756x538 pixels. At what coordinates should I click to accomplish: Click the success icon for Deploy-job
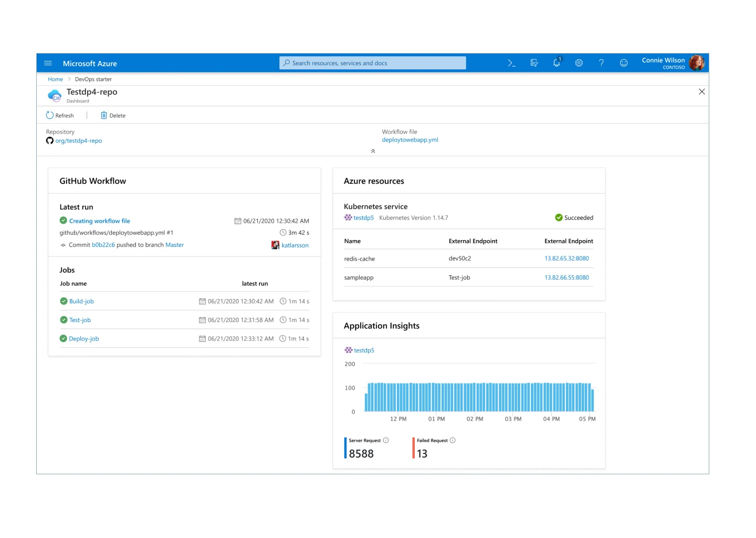point(64,339)
